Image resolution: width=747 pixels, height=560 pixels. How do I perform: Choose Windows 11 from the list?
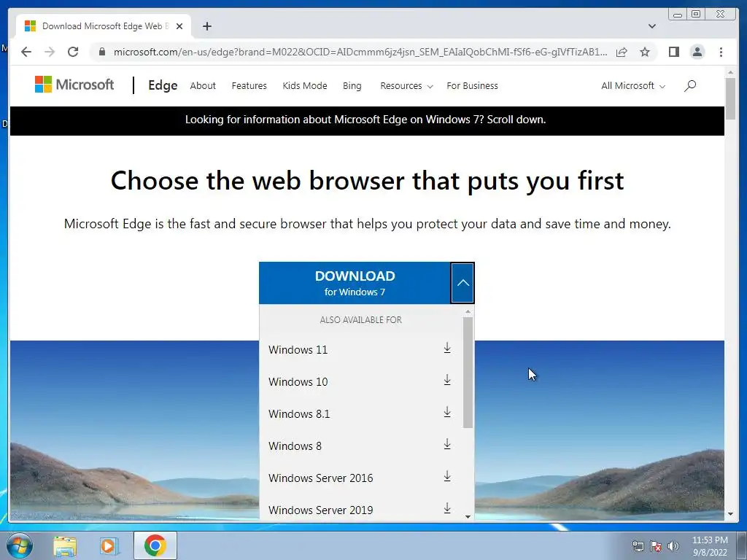pyautogui.click(x=360, y=349)
